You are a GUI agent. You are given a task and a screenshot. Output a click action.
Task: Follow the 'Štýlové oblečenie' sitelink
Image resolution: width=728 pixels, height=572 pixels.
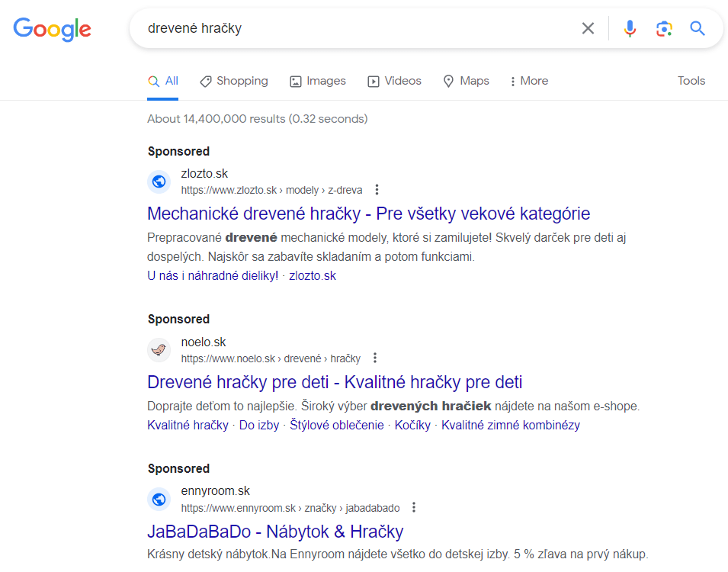[x=337, y=425]
